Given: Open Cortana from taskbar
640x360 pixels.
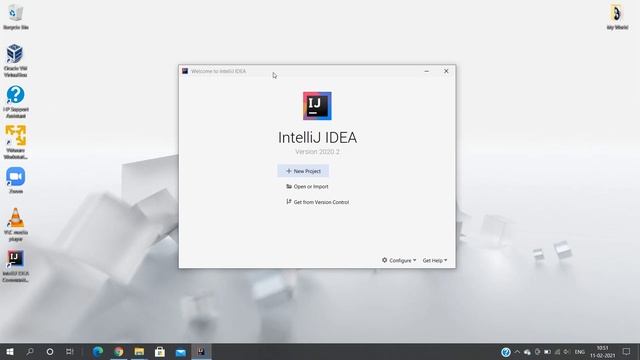Looking at the screenshot, I should [50, 351].
